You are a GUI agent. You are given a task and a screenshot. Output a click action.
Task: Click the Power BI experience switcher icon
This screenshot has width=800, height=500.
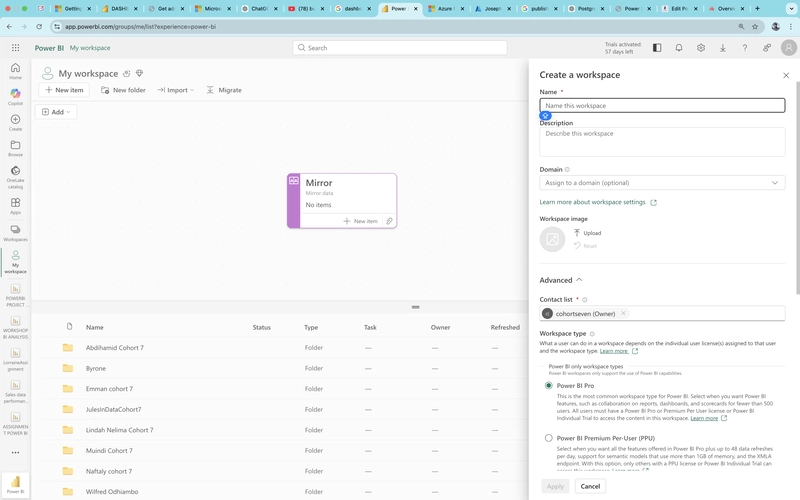click(15, 484)
